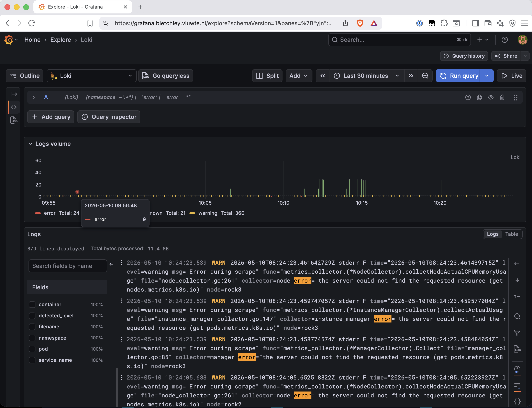Expand the content outline arrow icon in left rail
The image size is (532, 408).
coord(14,94)
